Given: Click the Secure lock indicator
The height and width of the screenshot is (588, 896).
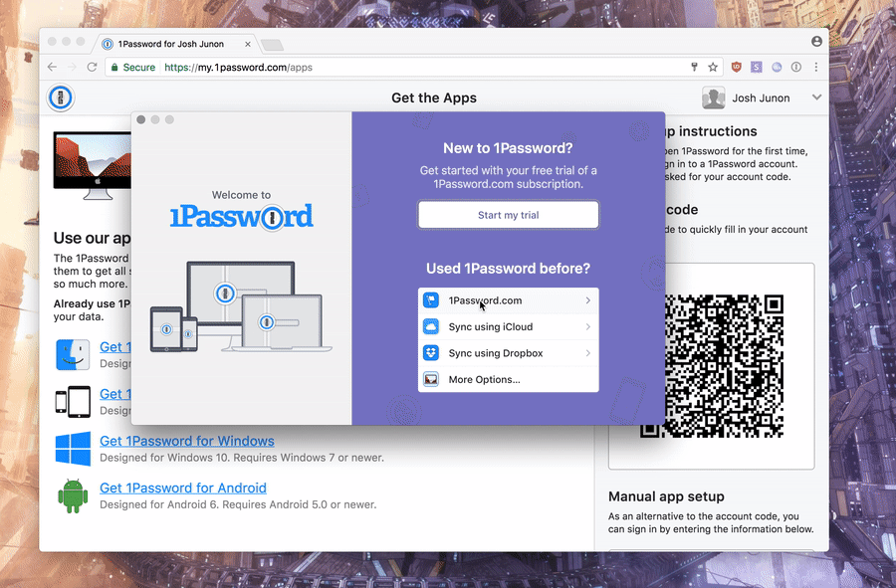Looking at the screenshot, I should click(133, 67).
